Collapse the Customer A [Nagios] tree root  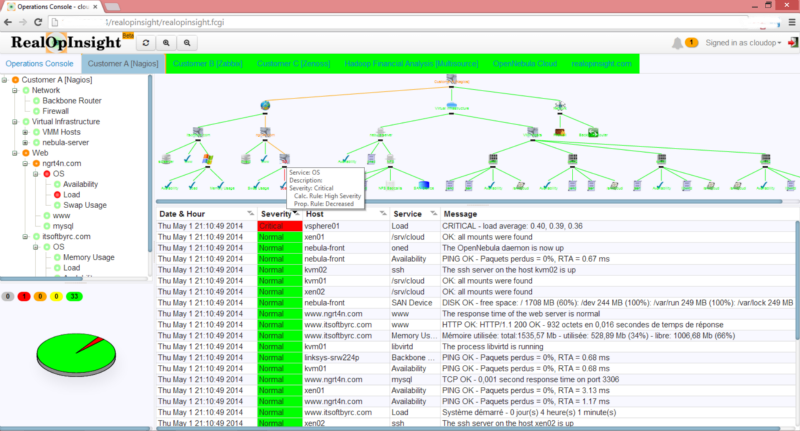pyautogui.click(x=5, y=80)
